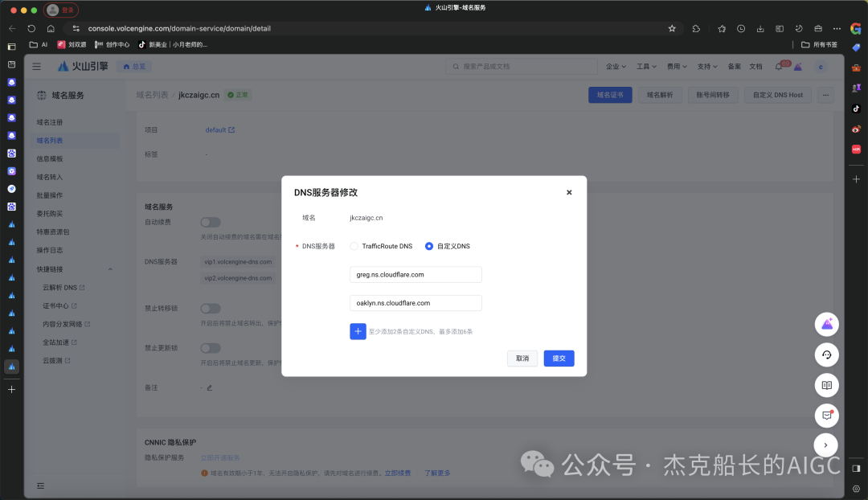This screenshot has width=868, height=500.
Task: Click the greg.ns.cloudflare.com DNS input field
Action: (416, 275)
